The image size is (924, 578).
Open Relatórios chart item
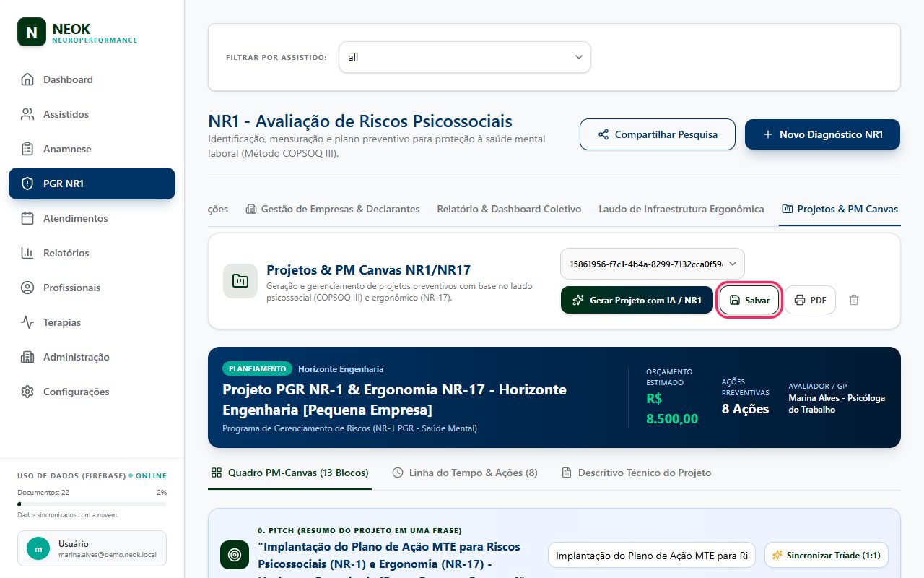click(92, 253)
